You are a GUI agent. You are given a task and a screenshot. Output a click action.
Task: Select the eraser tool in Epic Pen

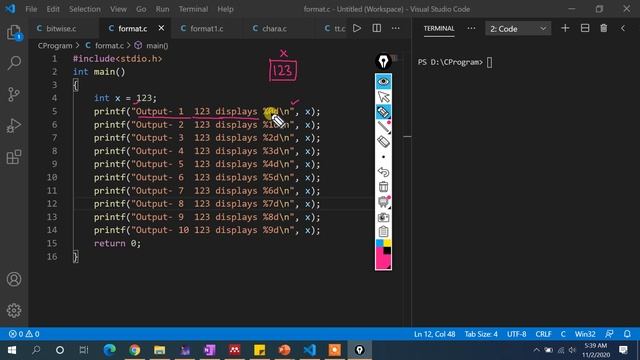point(383,142)
